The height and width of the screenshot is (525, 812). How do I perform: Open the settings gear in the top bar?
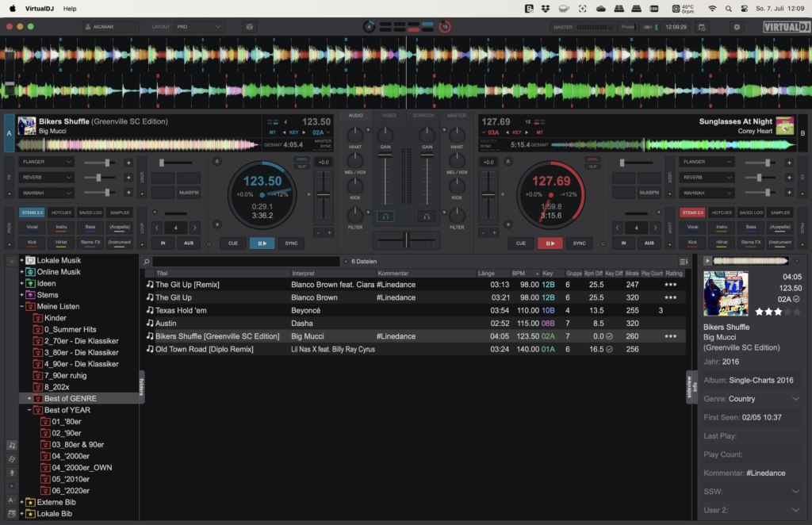click(x=737, y=27)
